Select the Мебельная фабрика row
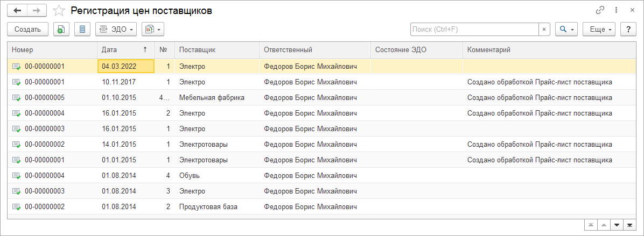 pos(212,98)
